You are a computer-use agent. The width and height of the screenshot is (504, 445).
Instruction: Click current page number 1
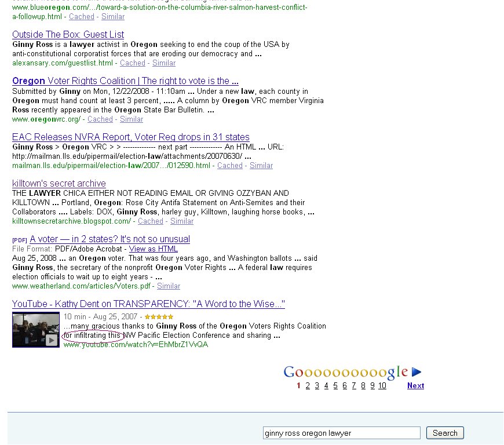pyautogui.click(x=298, y=385)
